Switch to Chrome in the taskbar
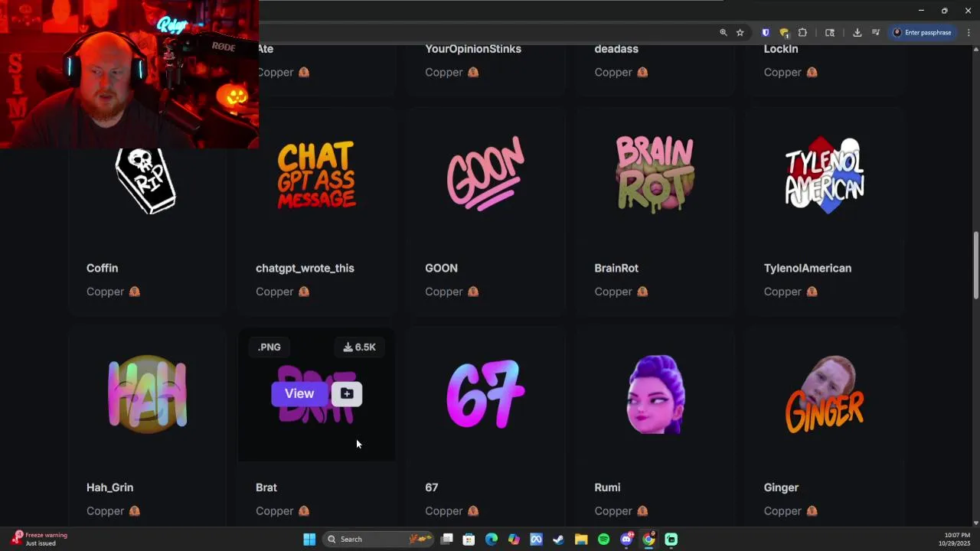 648,540
